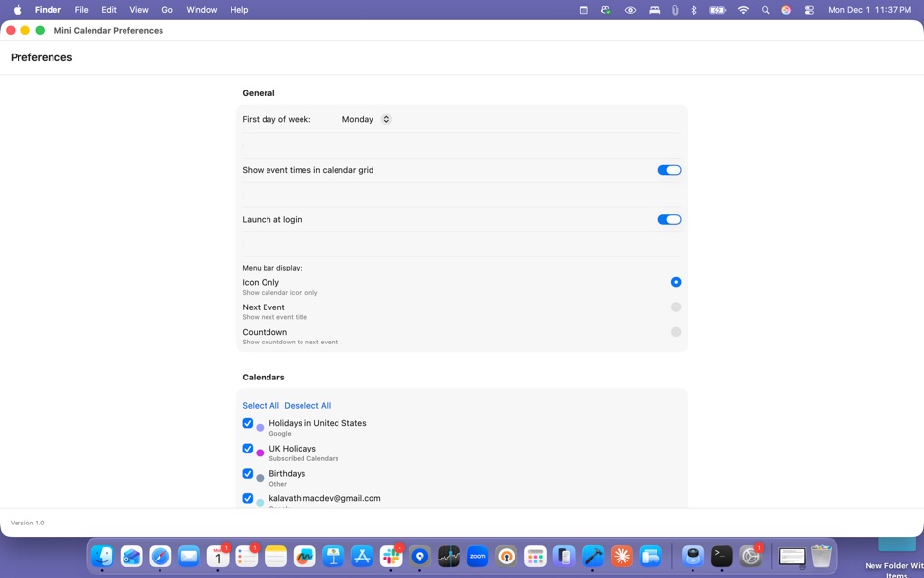Select the Countdown menu bar display option

pos(676,331)
